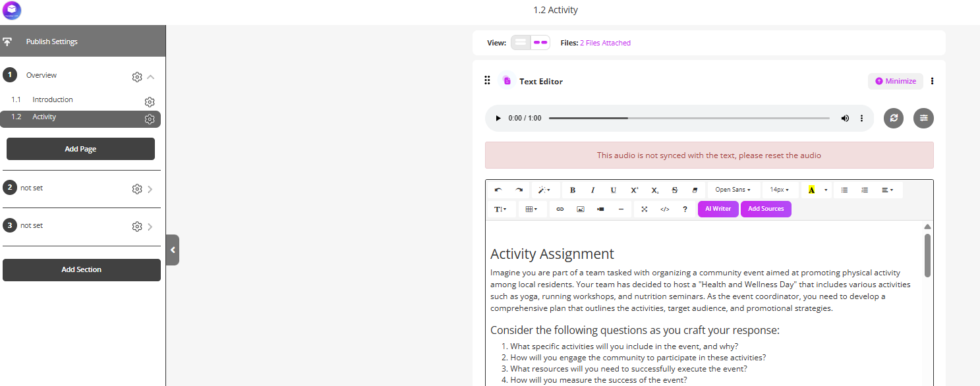Open the 1.1 Introduction page
980x386 pixels.
[53, 99]
